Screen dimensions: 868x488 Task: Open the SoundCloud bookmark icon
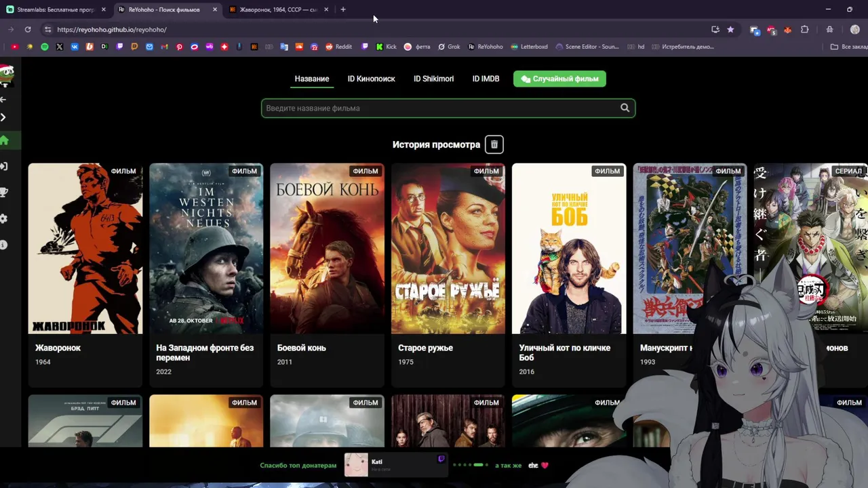click(299, 47)
